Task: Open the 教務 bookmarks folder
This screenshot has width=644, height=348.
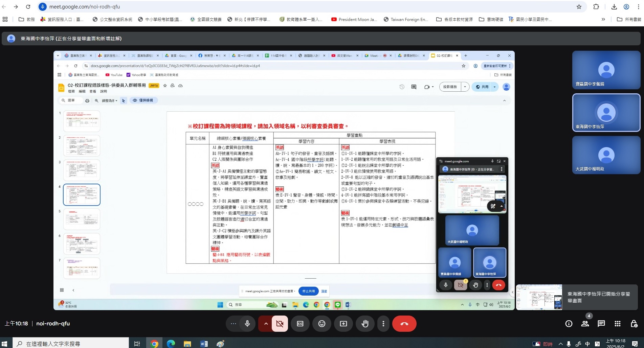Action: tap(27, 19)
